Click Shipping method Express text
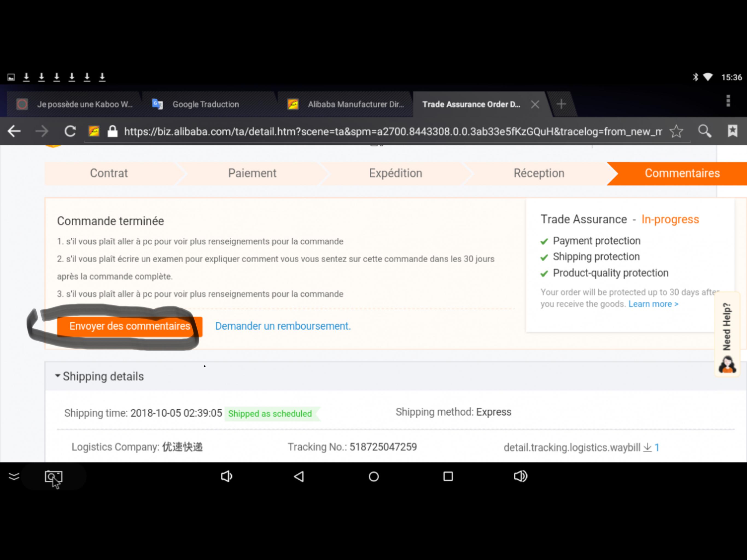 coord(454,412)
